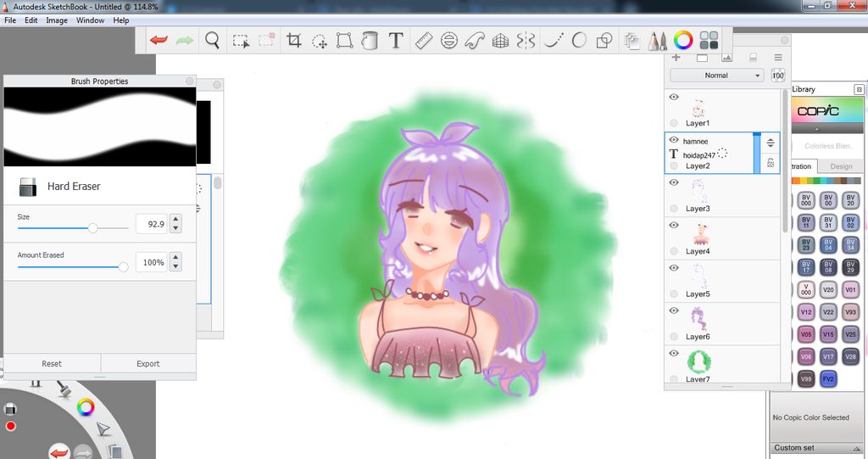The width and height of the screenshot is (868, 459).
Task: Decrease brush Size with down arrow
Action: coord(175,228)
